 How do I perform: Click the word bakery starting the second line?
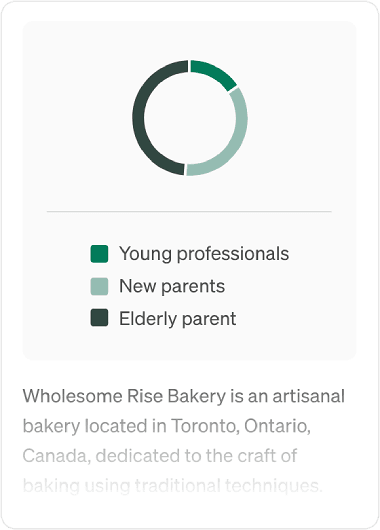pos(51,426)
